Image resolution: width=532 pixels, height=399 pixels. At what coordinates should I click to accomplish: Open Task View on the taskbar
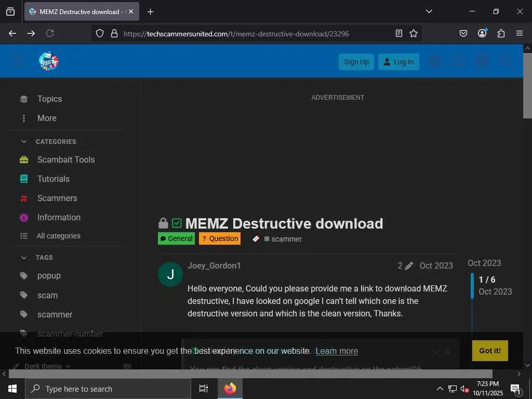(204, 389)
